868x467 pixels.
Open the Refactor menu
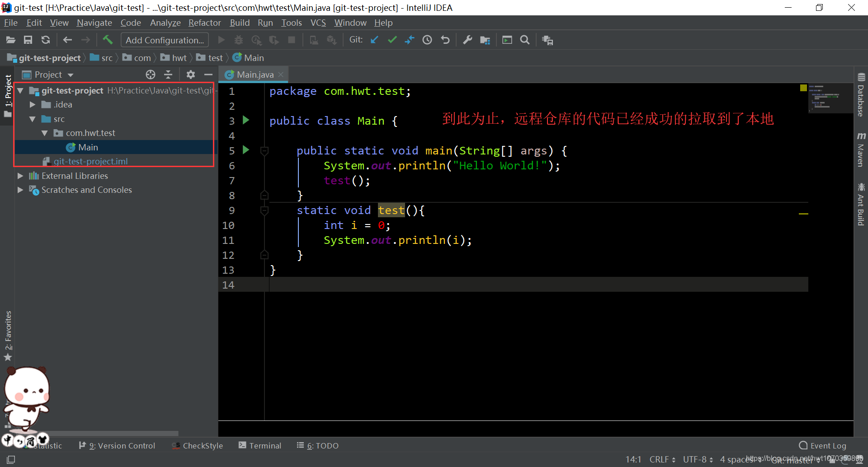[205, 23]
